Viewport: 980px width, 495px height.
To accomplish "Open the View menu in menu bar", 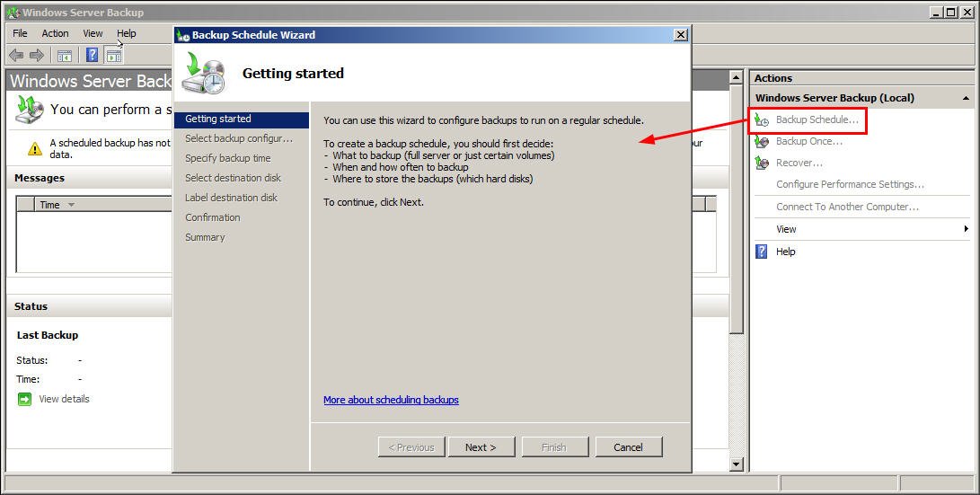I will pos(93,33).
